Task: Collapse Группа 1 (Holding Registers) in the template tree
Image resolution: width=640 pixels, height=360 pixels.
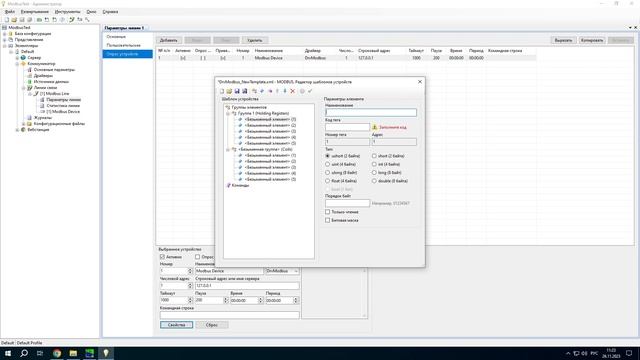Action: tap(228, 113)
